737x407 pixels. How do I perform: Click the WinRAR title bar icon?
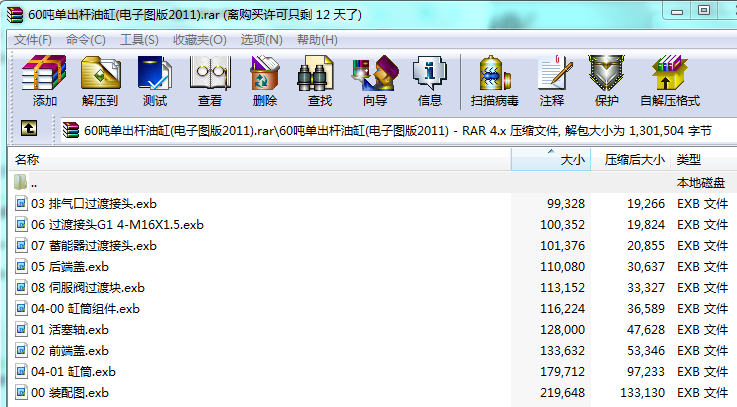tap(15, 15)
